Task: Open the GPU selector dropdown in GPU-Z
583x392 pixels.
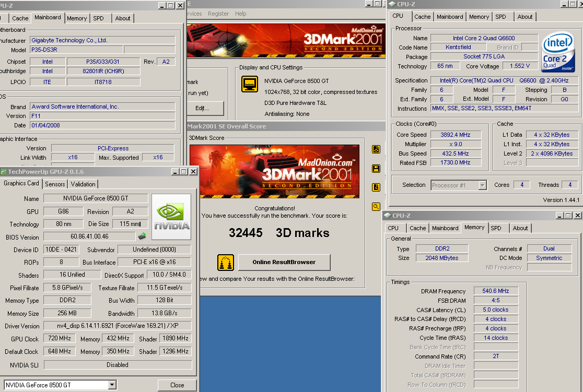Action: tap(112, 385)
